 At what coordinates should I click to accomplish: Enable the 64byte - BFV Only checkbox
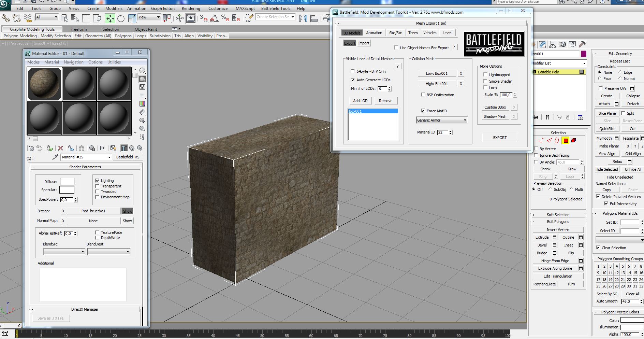click(353, 71)
